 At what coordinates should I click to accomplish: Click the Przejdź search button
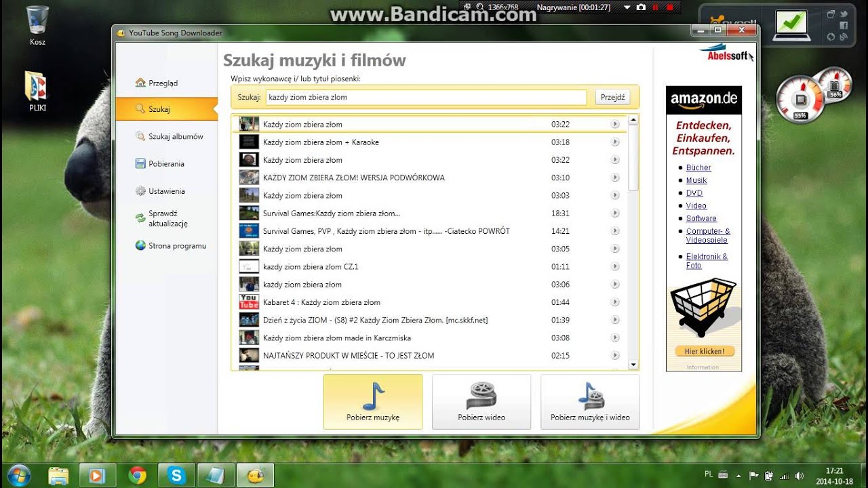coord(613,97)
